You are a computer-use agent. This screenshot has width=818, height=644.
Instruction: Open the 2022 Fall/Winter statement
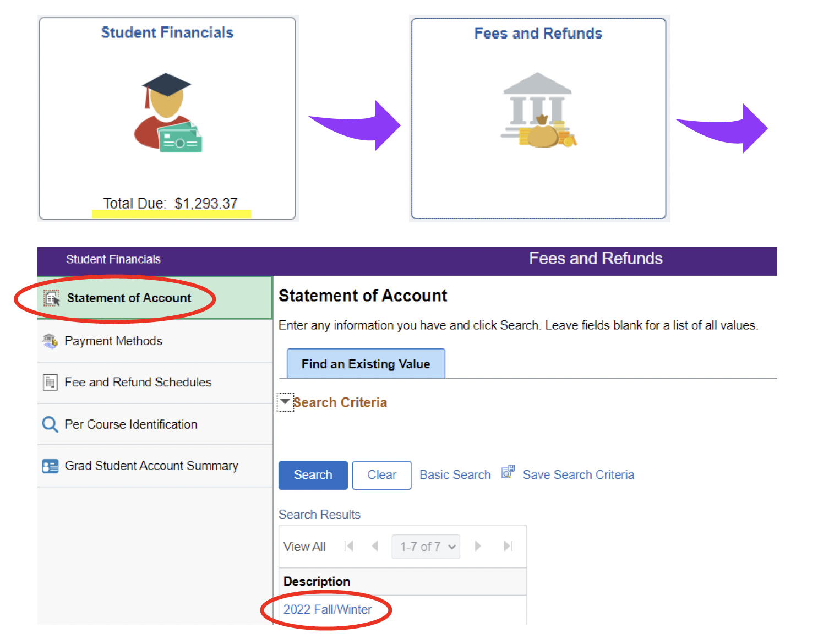click(x=327, y=609)
